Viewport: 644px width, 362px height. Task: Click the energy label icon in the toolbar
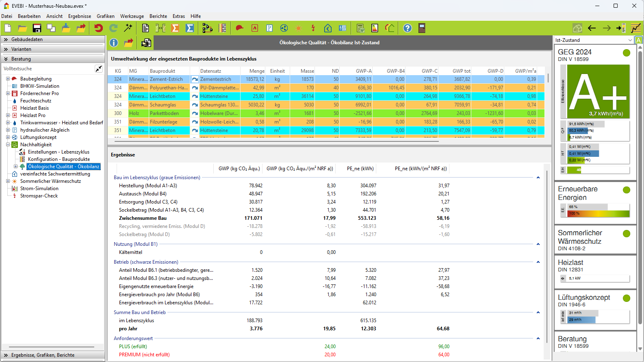click(375, 28)
